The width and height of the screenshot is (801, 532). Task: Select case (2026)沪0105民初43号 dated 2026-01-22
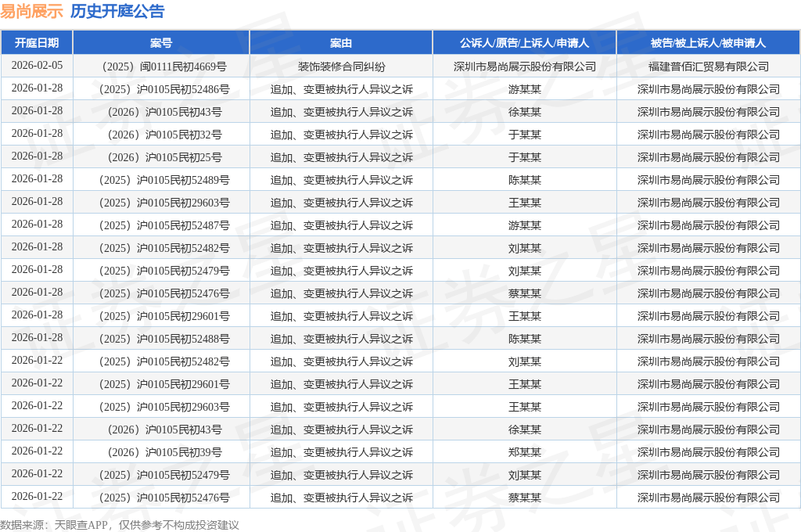161,430
